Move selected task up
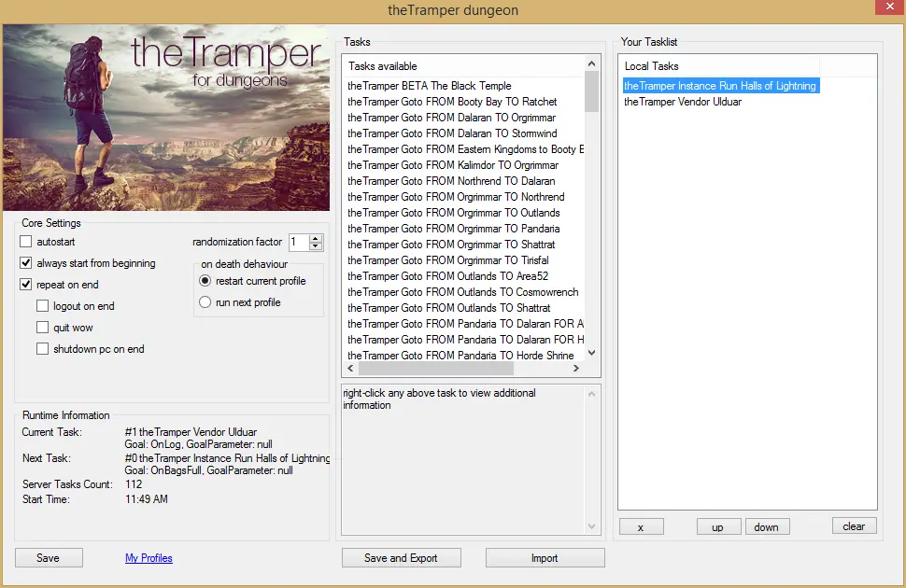 (x=718, y=527)
